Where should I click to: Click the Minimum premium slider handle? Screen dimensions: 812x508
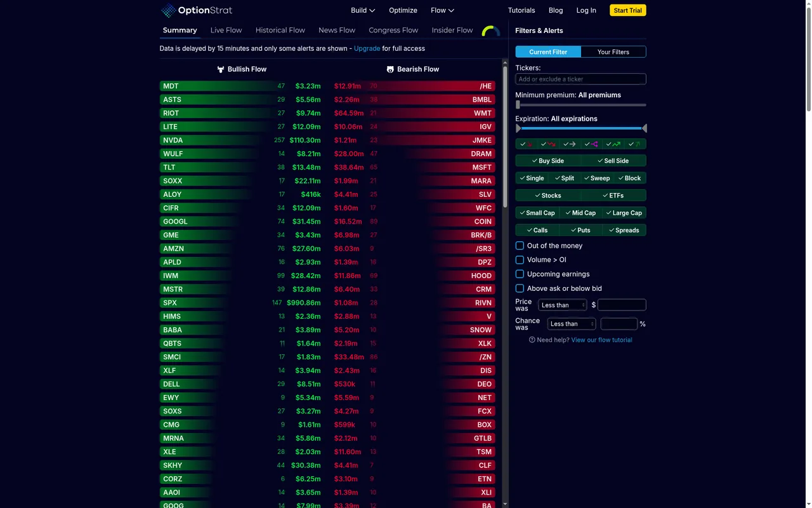[518, 105]
